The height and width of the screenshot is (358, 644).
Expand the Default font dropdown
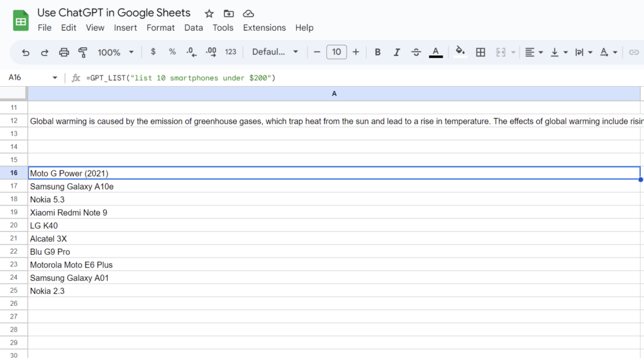point(275,52)
